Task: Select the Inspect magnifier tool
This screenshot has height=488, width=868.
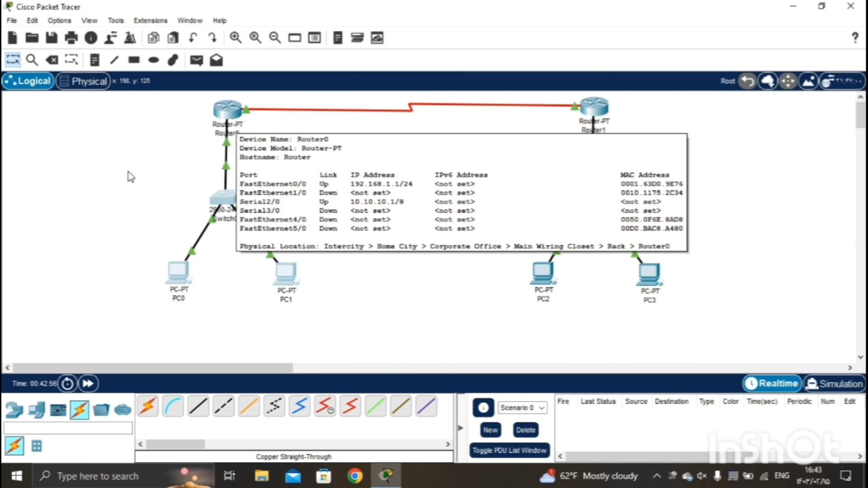Action: [32, 60]
